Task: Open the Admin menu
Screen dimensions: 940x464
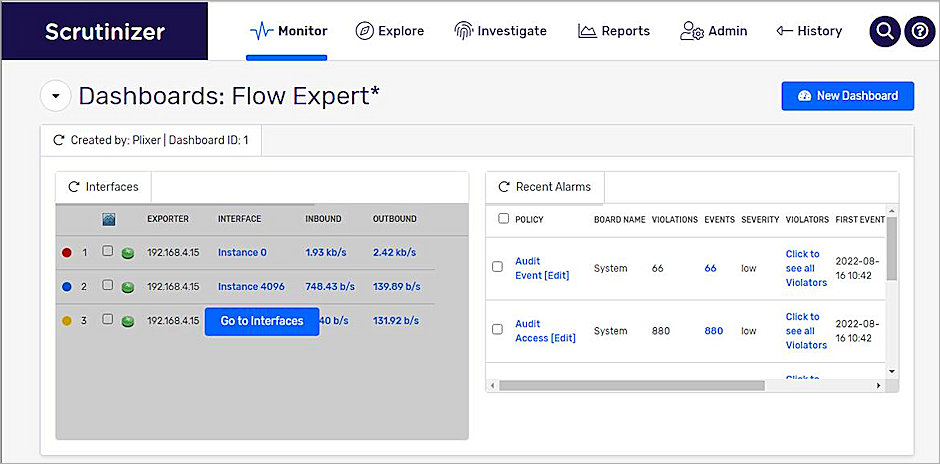Action: 713,31
